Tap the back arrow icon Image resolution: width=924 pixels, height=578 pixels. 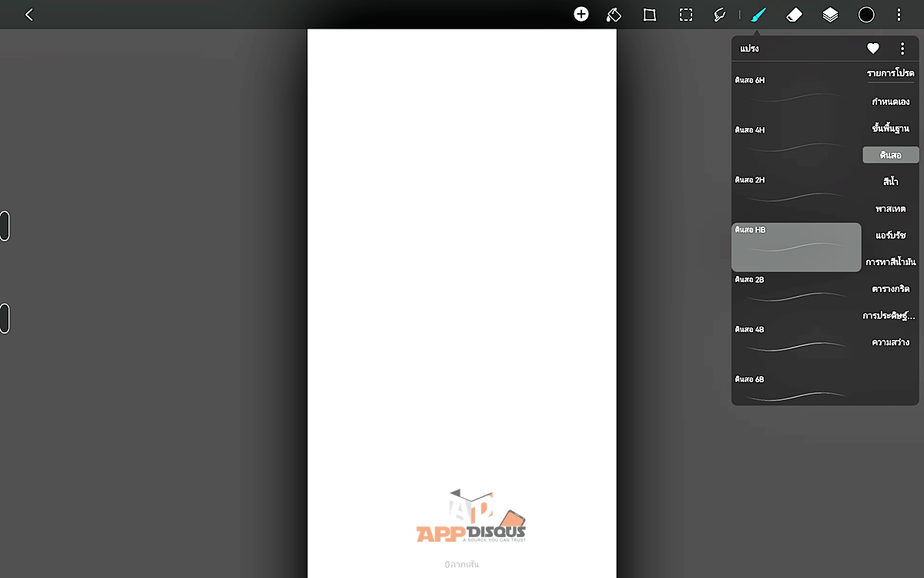pyautogui.click(x=28, y=15)
